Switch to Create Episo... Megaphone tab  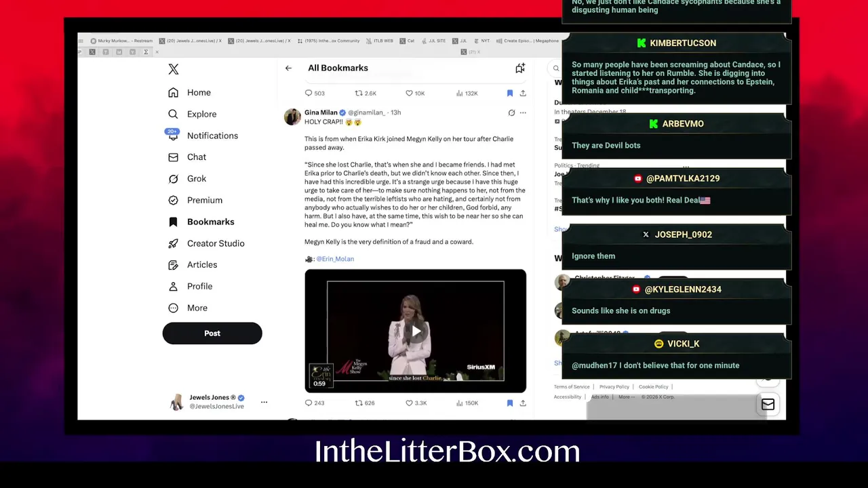528,41
